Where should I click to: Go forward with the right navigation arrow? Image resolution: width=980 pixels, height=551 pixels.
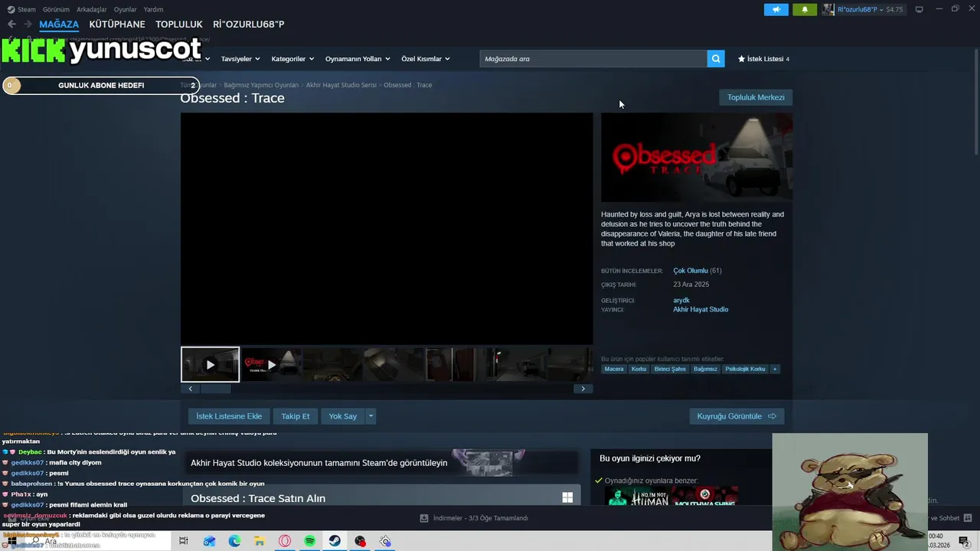[x=28, y=24]
